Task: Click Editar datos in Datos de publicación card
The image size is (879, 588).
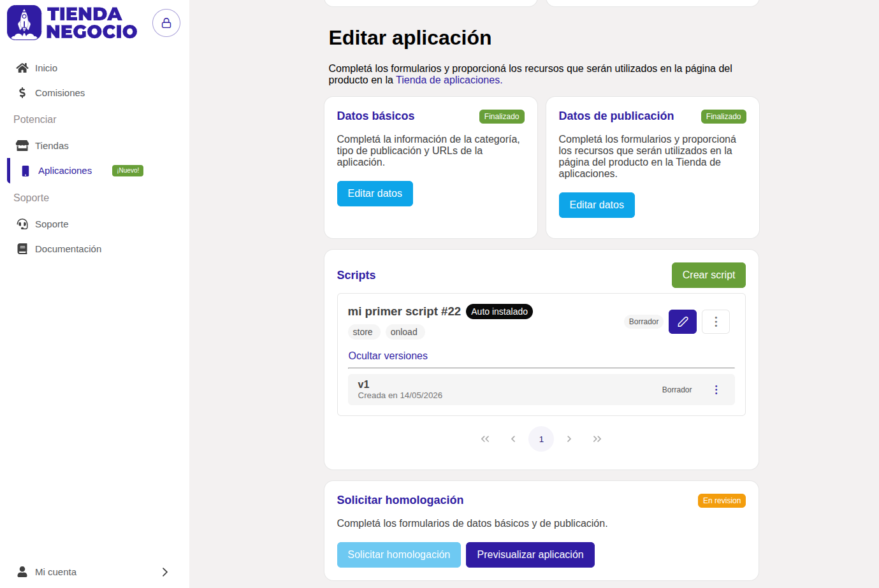Action: pos(597,205)
